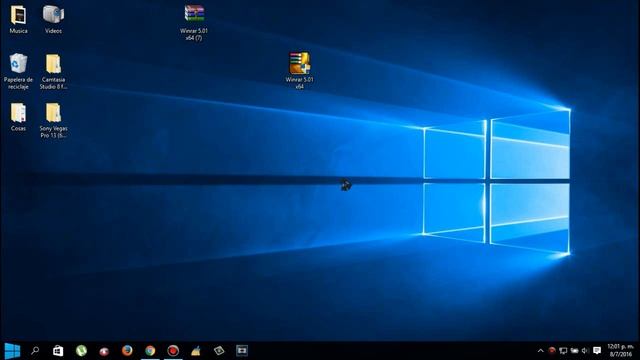Select the Winrar 5.01 x64 (7) archive
This screenshot has width=640, height=360.
click(x=194, y=22)
